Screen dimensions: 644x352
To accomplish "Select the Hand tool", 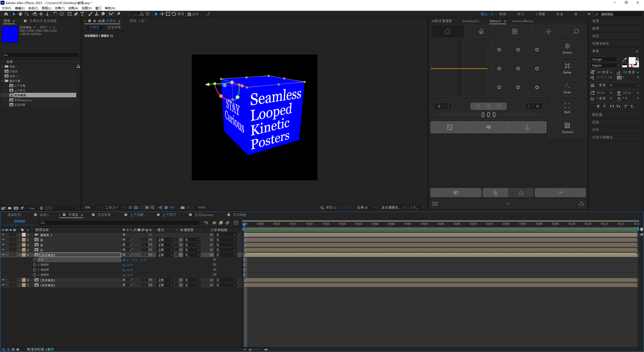I will [x=20, y=14].
